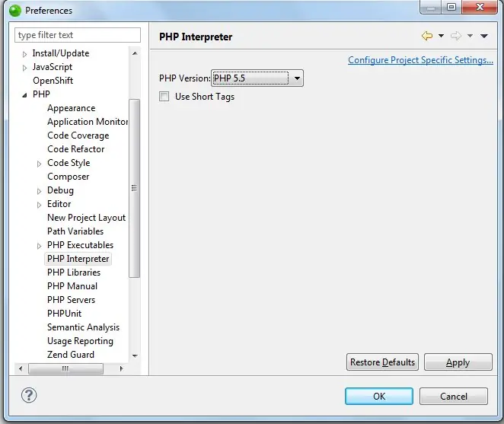Select the Semantic Analysis page
504x424 pixels.
coord(83,327)
